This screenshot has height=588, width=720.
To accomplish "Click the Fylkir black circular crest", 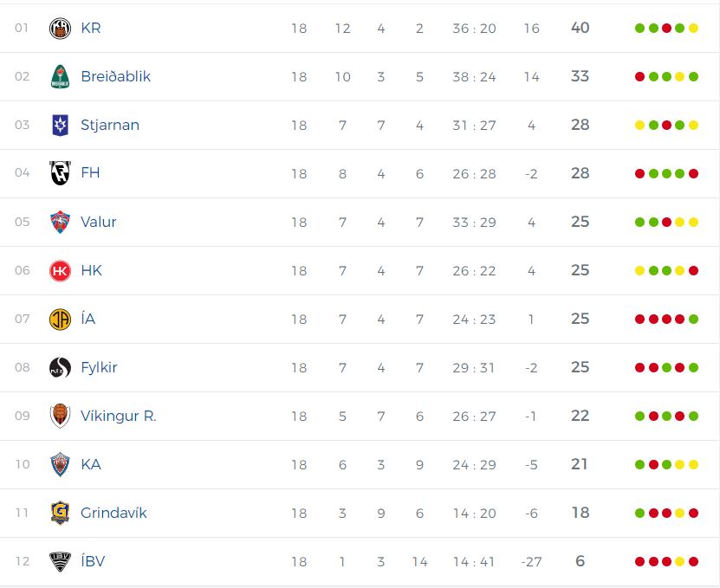I will [x=60, y=368].
